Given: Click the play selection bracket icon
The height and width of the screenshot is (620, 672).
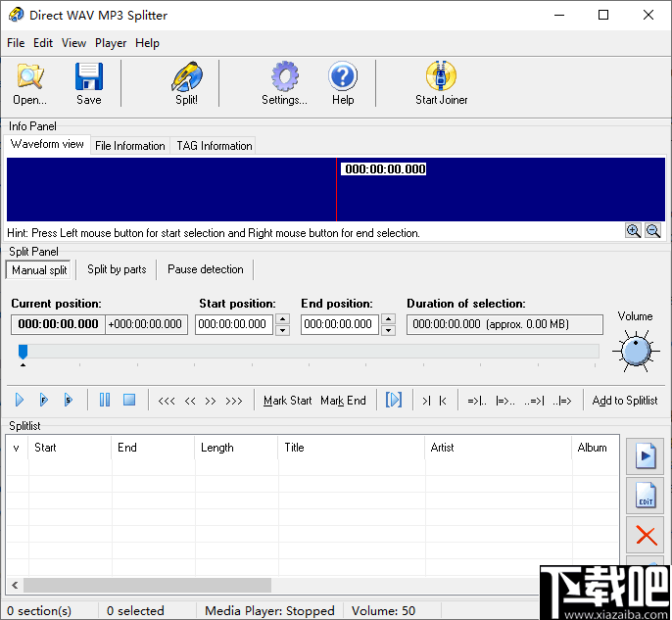Looking at the screenshot, I should (394, 401).
